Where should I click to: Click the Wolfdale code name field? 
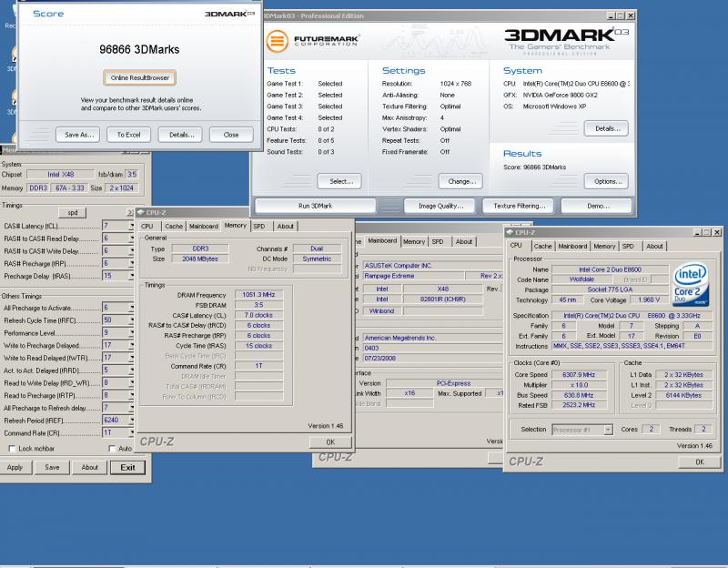coord(581,279)
